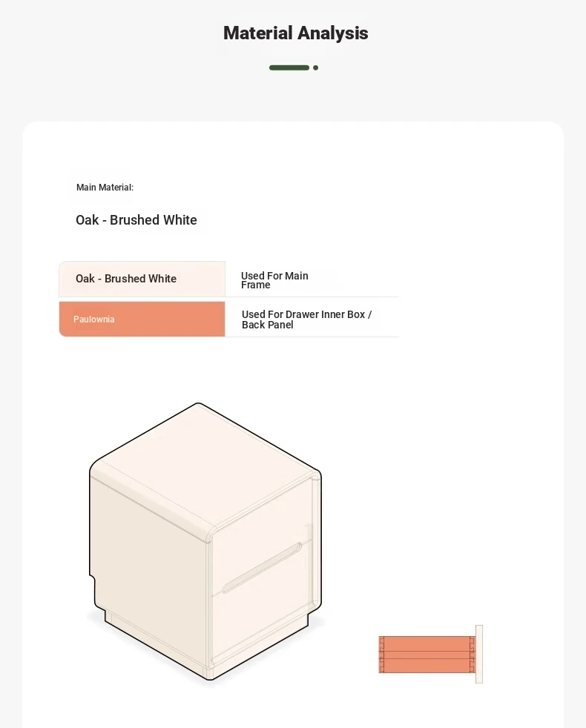The image size is (586, 728).
Task: Click the large Oak - Brushed White title
Action: pyautogui.click(x=136, y=220)
